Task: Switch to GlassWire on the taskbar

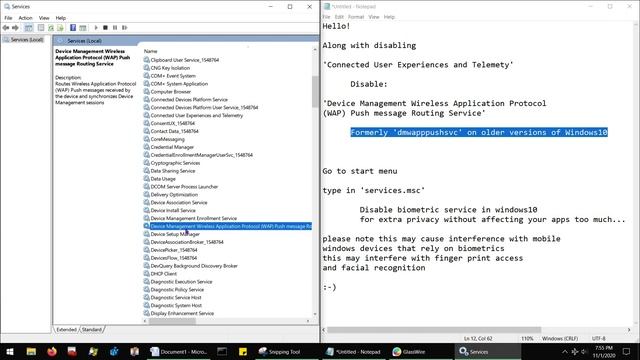Action: (409, 351)
